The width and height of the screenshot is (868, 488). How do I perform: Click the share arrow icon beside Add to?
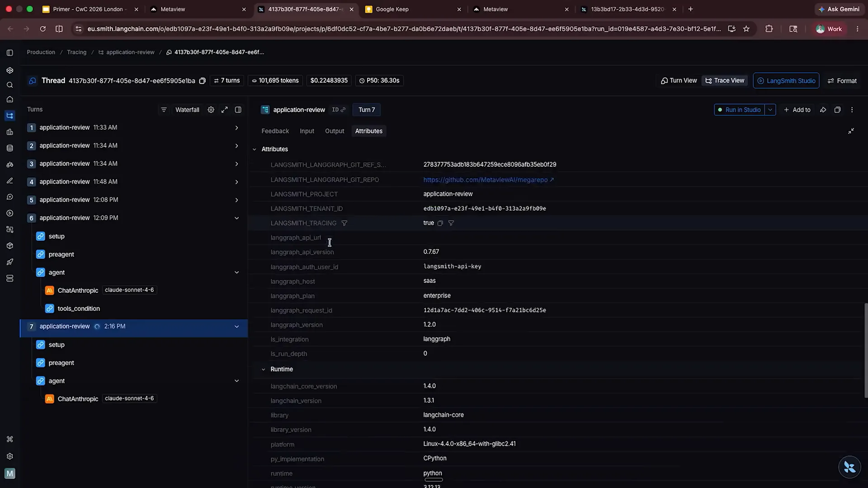click(x=823, y=110)
